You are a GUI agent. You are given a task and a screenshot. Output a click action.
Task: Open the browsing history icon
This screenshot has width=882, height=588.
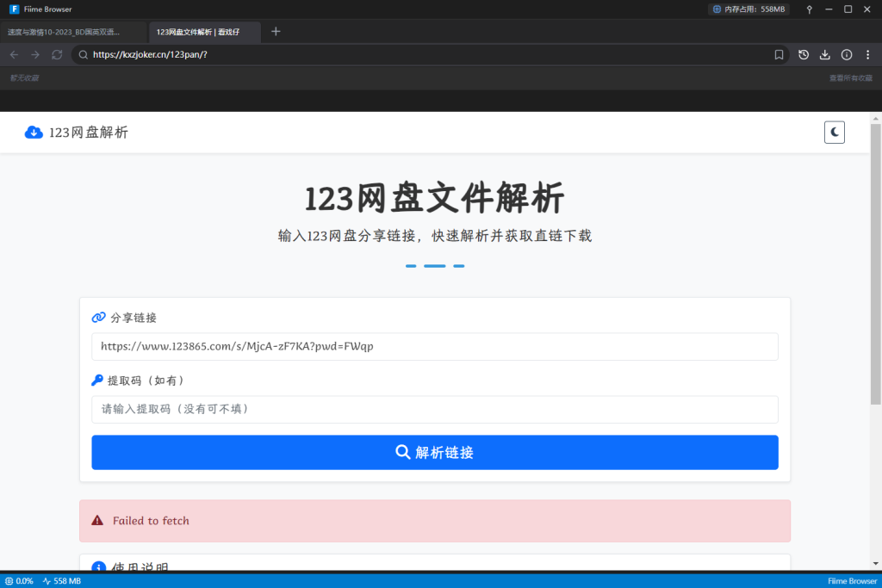[803, 55]
